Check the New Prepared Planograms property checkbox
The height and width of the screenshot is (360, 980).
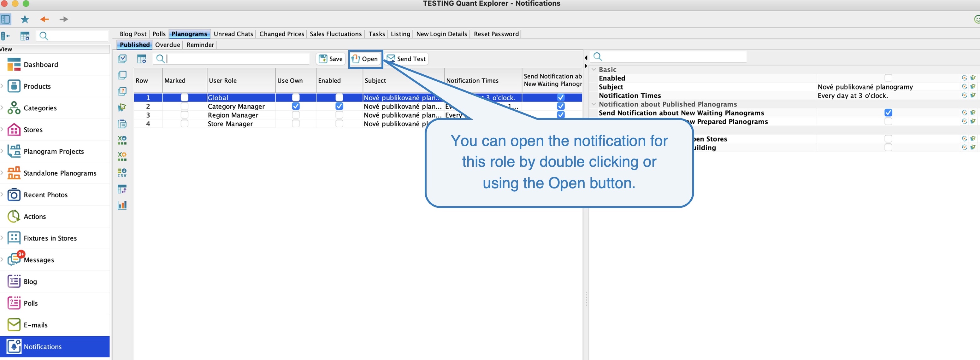pos(888,121)
